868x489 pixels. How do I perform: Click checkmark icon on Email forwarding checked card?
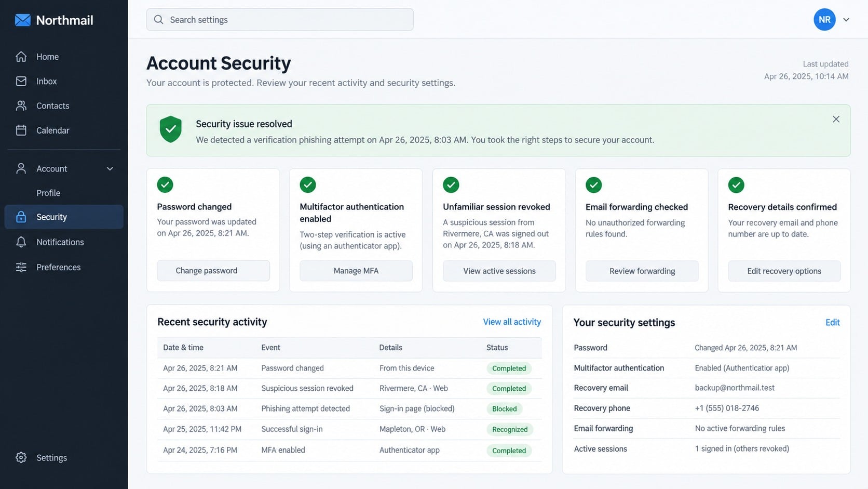[593, 184]
